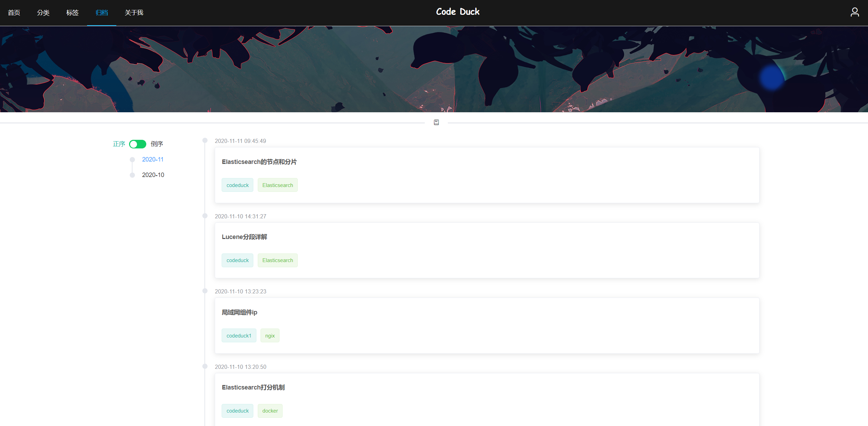This screenshot has width=868, height=426.
Task: Click the timeline node at 2020-11-11 09:45:49
Action: tap(205, 141)
